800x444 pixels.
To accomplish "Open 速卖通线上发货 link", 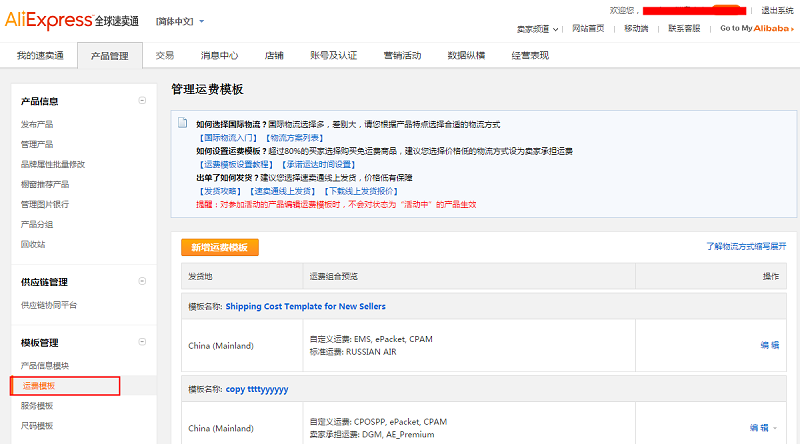I will pyautogui.click(x=282, y=191).
